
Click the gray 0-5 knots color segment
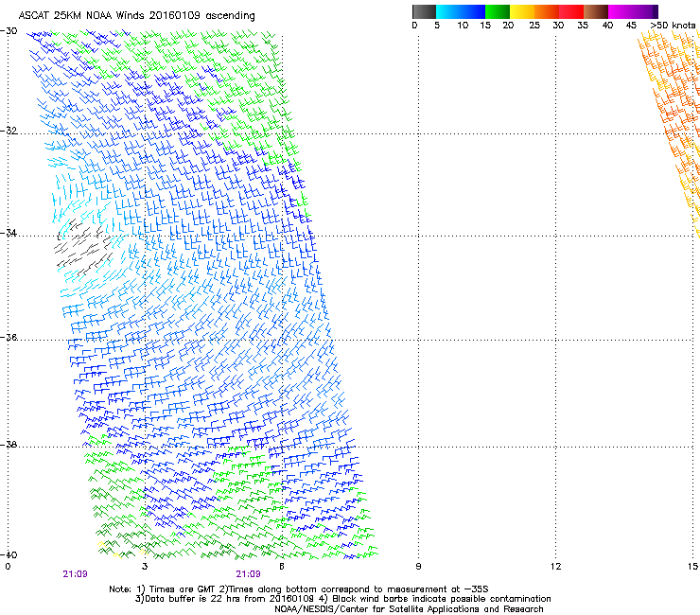coord(424,11)
